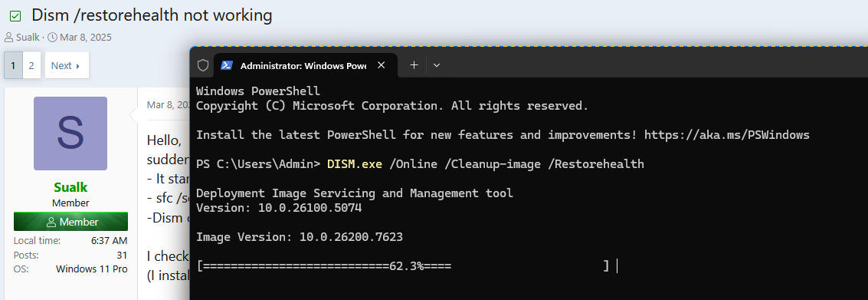This screenshot has width=868, height=300.
Task: Click the PS C:\Users\Admin> prompt text
Action: tap(258, 164)
